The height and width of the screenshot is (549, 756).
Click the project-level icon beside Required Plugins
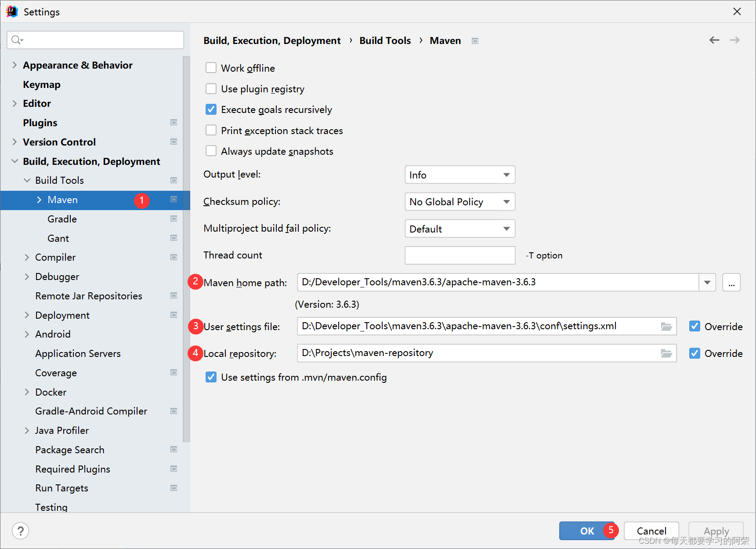(x=174, y=469)
